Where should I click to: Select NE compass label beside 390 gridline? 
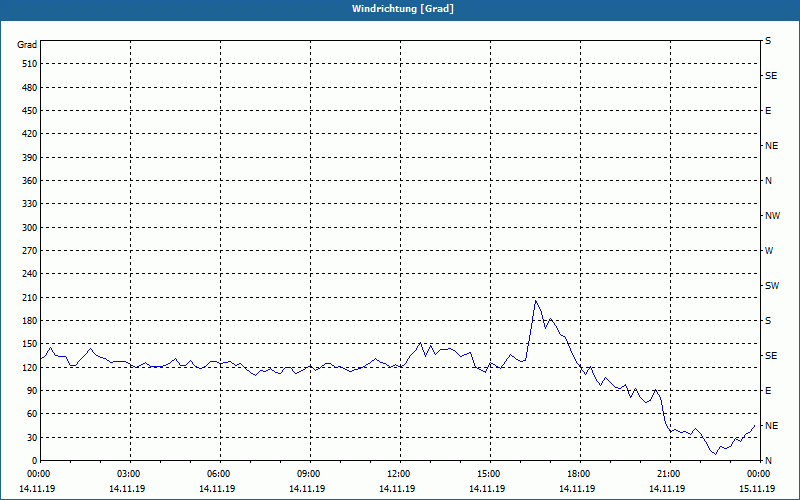coord(771,146)
